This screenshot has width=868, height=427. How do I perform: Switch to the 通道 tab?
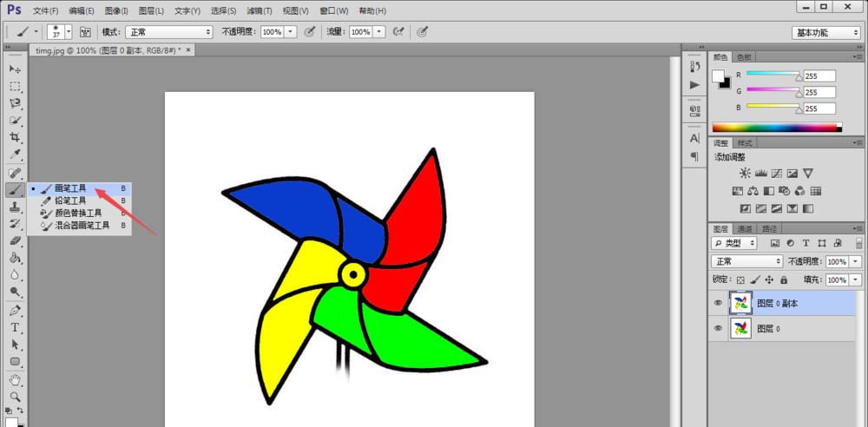coord(745,229)
